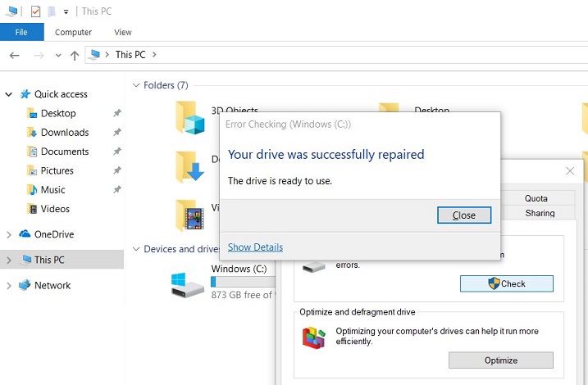588x385 pixels.
Task: Click the Network icon in navigation pane
Action: (25, 285)
